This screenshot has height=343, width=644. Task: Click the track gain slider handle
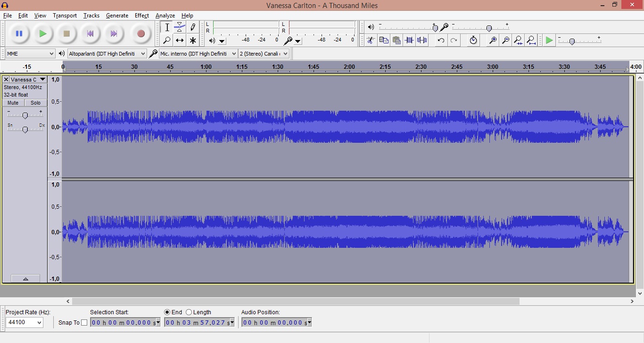coord(25,115)
